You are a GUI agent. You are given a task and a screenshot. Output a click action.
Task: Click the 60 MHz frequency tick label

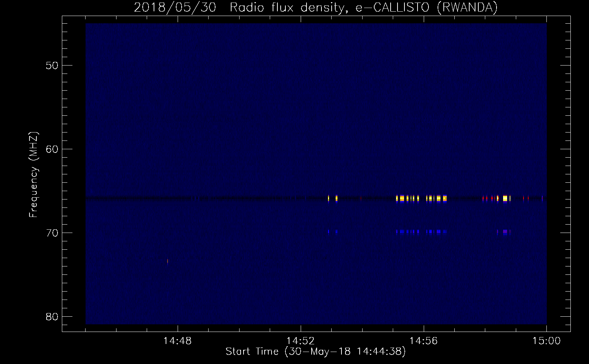point(52,150)
